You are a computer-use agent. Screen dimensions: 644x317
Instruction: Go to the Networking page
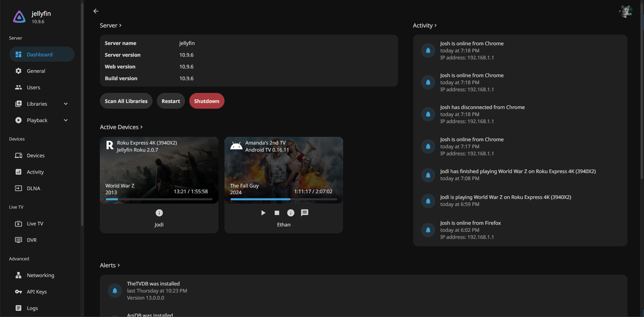coord(40,275)
